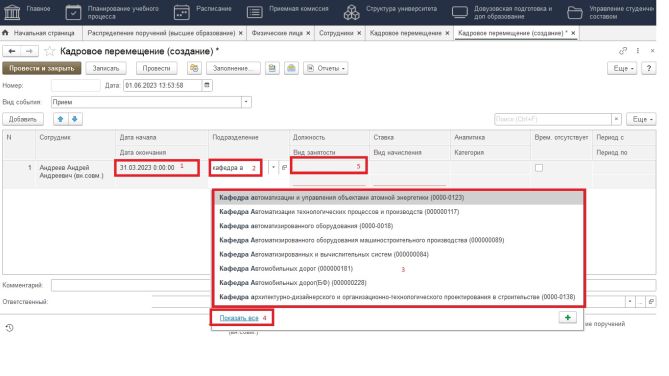Open history icon at bottom left
Viewport: 669px width, 376px height.
9,328
